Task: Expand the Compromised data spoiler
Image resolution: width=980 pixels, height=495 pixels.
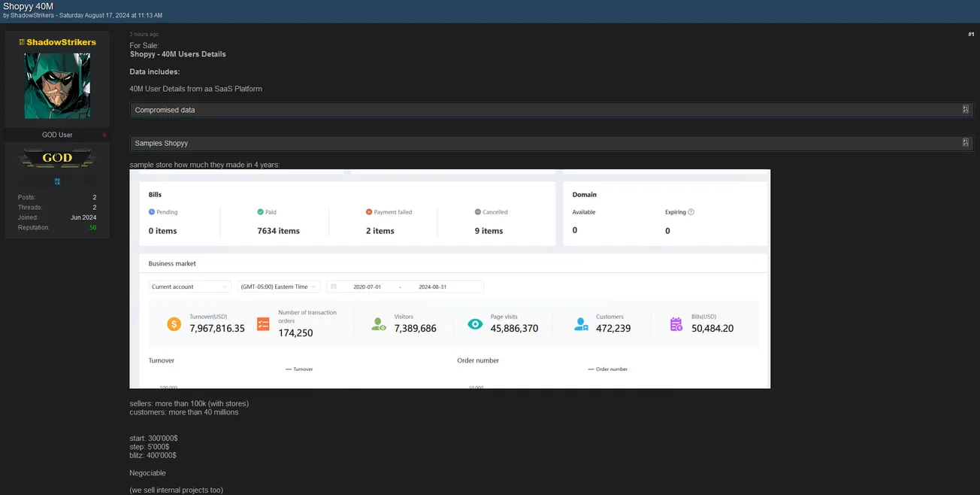Action: (965, 110)
